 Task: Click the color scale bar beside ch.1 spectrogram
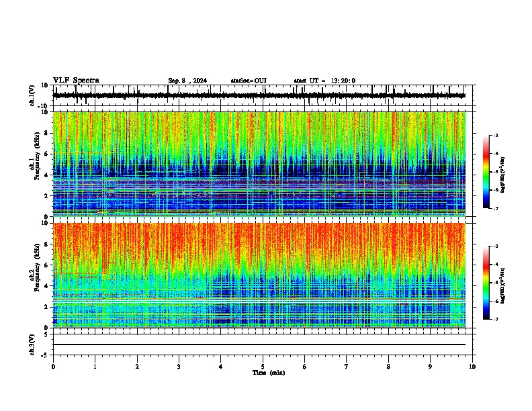pos(486,172)
